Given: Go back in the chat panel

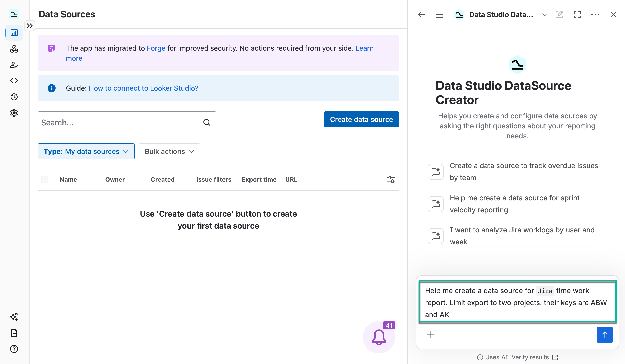Looking at the screenshot, I should pyautogui.click(x=422, y=15).
